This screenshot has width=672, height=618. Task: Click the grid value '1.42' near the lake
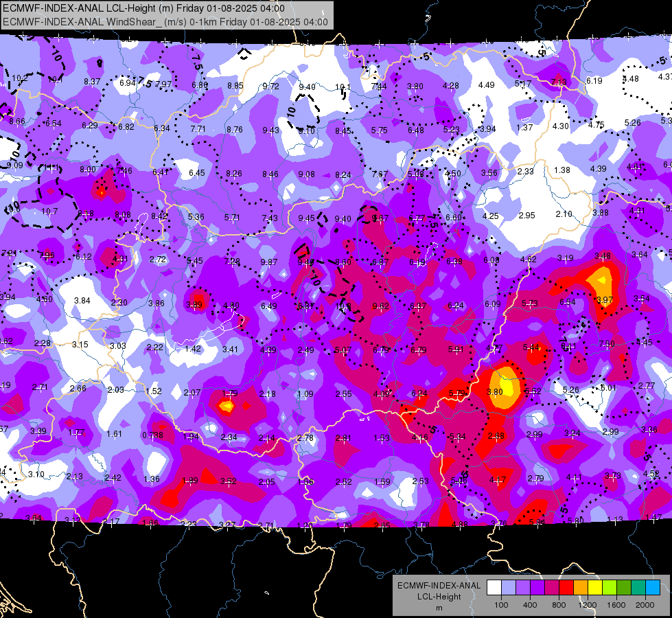coord(193,349)
